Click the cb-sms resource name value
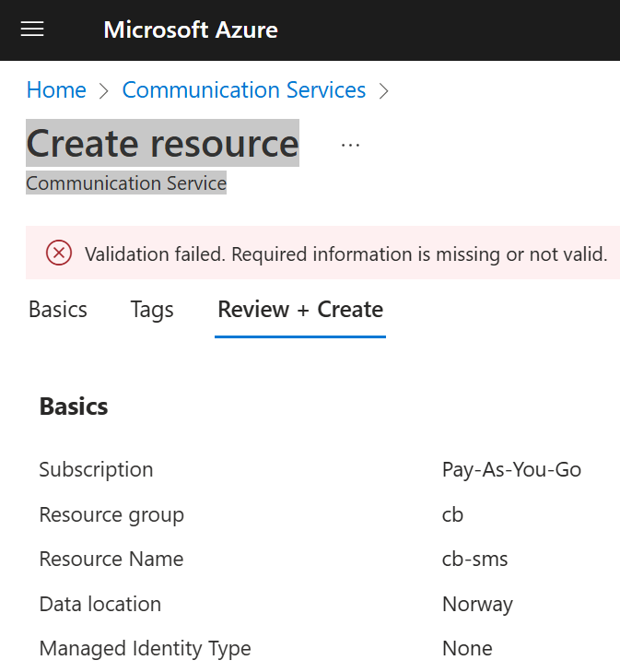The image size is (620, 672). [x=474, y=559]
